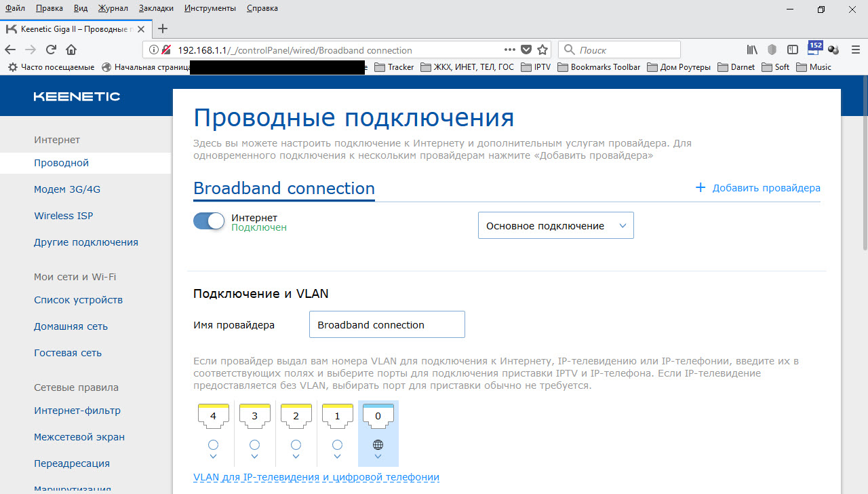
Task: Go back with the browser back arrow
Action: [9, 50]
